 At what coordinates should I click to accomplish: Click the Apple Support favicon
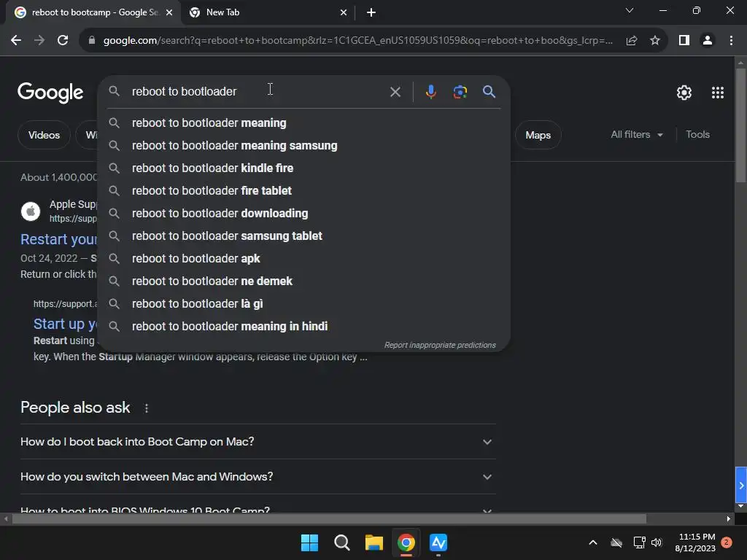(31, 211)
